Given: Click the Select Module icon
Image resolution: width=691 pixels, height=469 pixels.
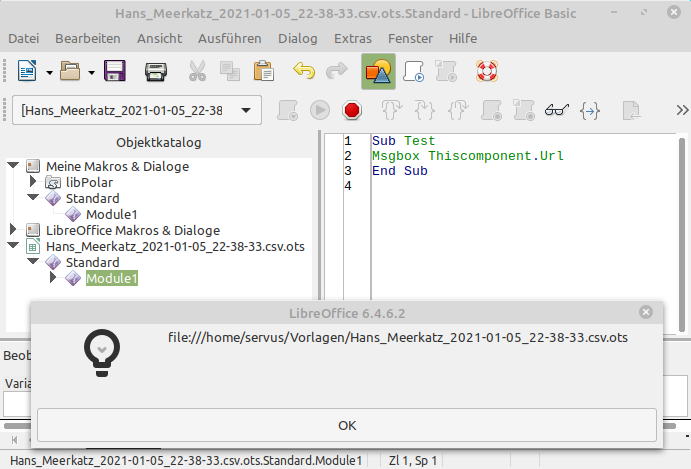Looking at the screenshot, I should point(446,71).
